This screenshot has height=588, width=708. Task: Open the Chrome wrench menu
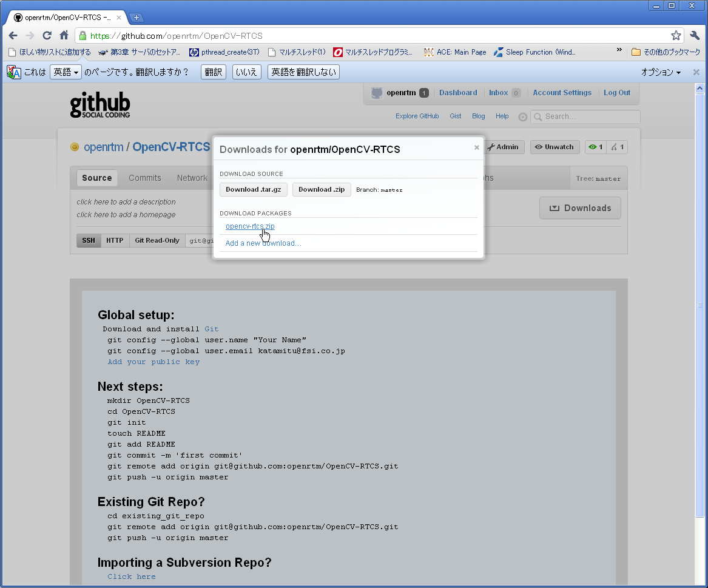pos(695,36)
